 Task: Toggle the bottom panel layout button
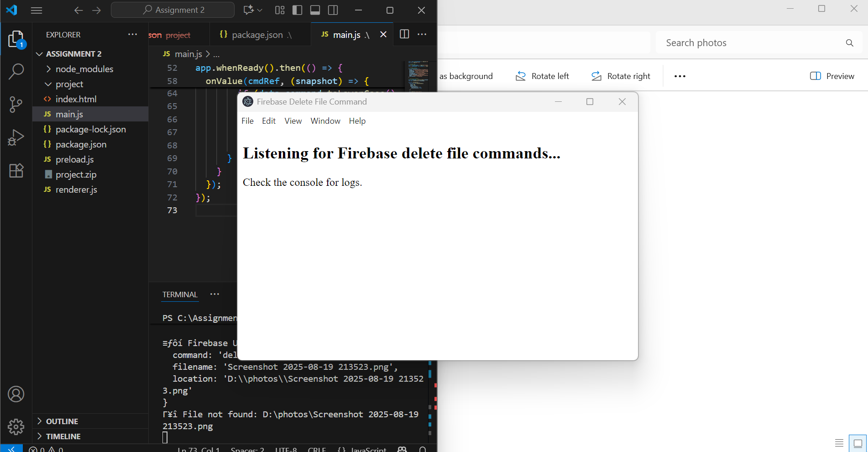pos(315,10)
